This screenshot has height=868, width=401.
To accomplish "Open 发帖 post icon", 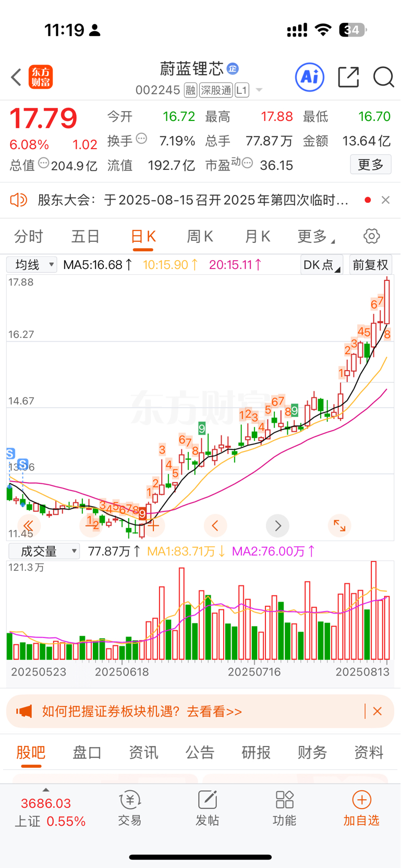I will tap(207, 809).
